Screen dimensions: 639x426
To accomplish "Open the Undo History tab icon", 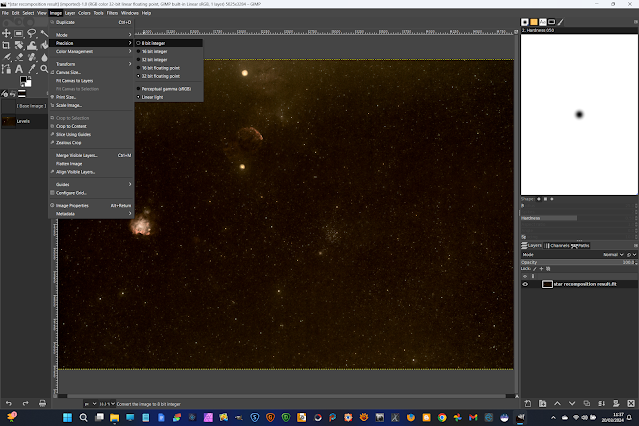I will (13, 94).
